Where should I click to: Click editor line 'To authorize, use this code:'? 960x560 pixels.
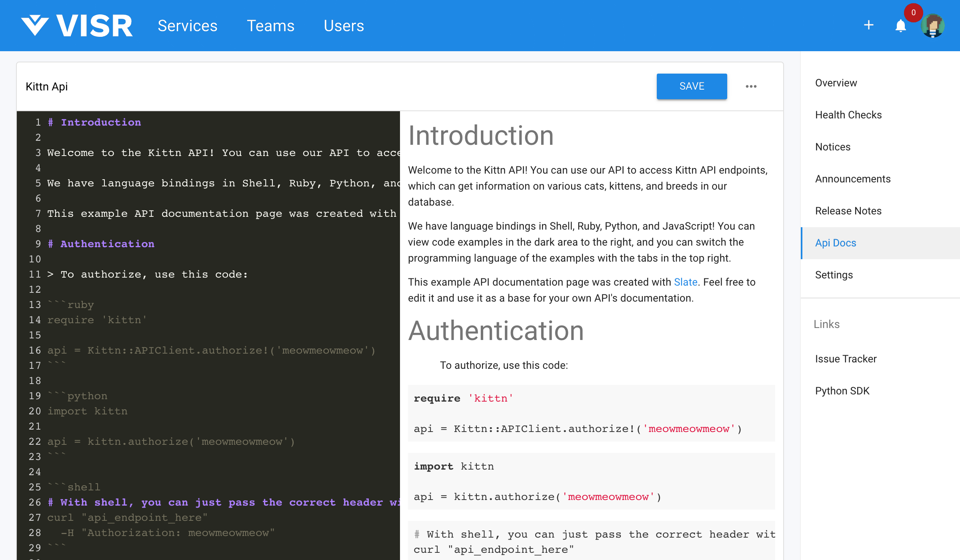148,274
